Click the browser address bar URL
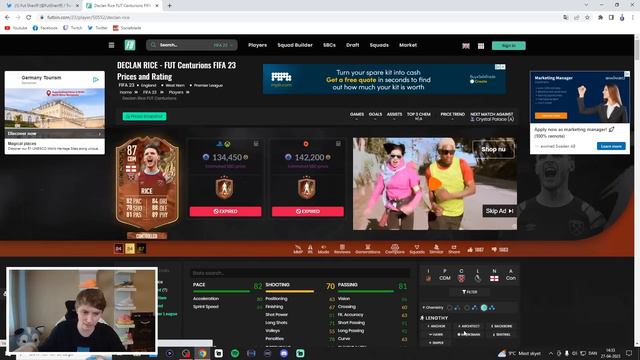The height and width of the screenshot is (360, 640). 88,18
